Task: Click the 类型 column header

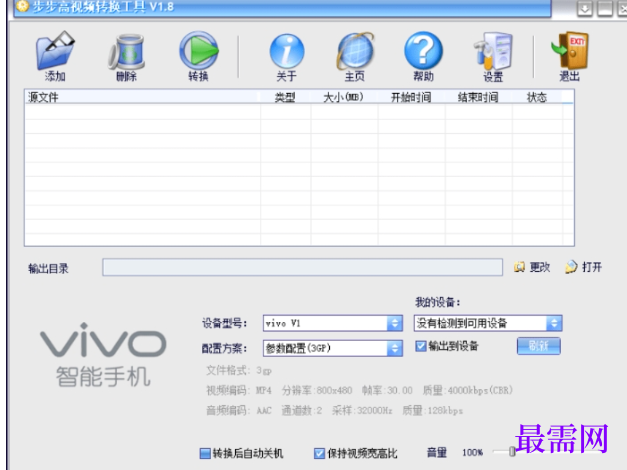Action: pos(286,97)
